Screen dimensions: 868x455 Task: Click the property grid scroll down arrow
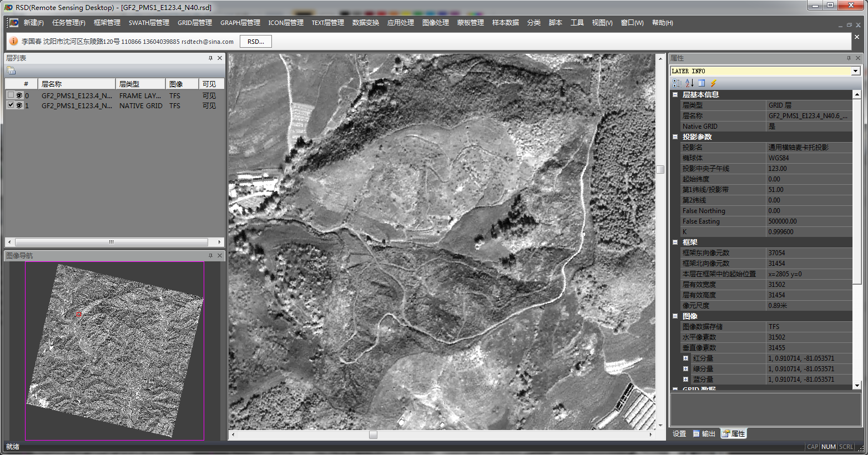[857, 385]
